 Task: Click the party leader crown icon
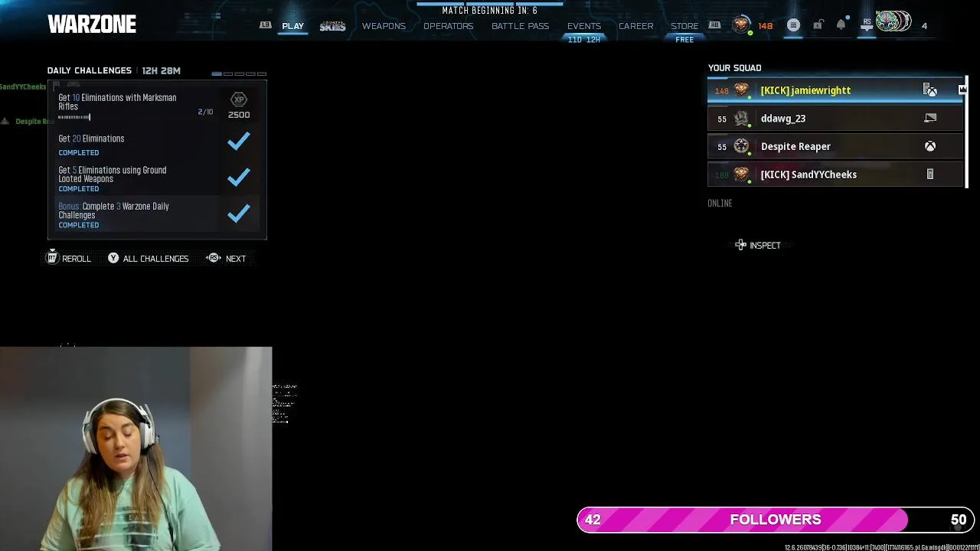tap(962, 90)
